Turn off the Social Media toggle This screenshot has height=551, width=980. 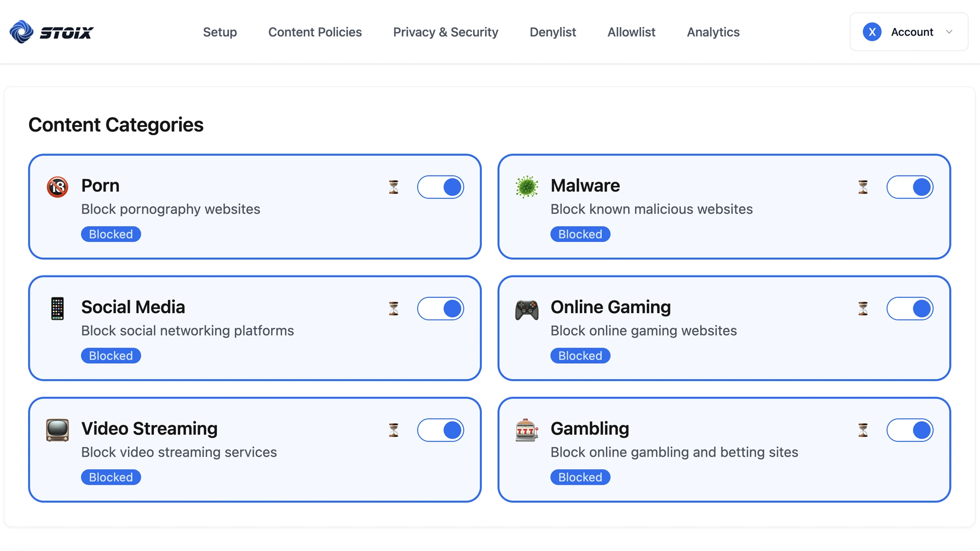click(x=440, y=308)
